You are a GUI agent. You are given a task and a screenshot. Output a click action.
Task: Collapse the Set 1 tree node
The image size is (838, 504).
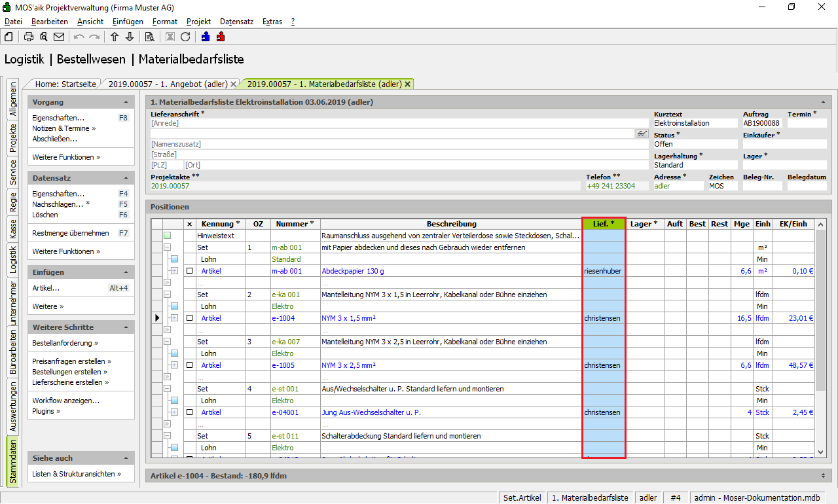(167, 247)
